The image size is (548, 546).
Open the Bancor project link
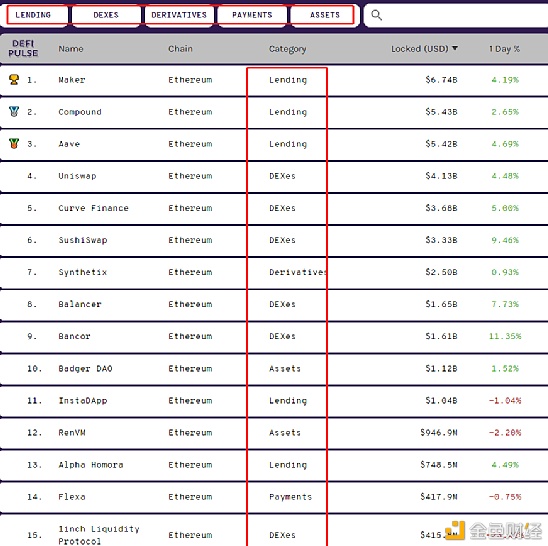pyautogui.click(x=74, y=336)
